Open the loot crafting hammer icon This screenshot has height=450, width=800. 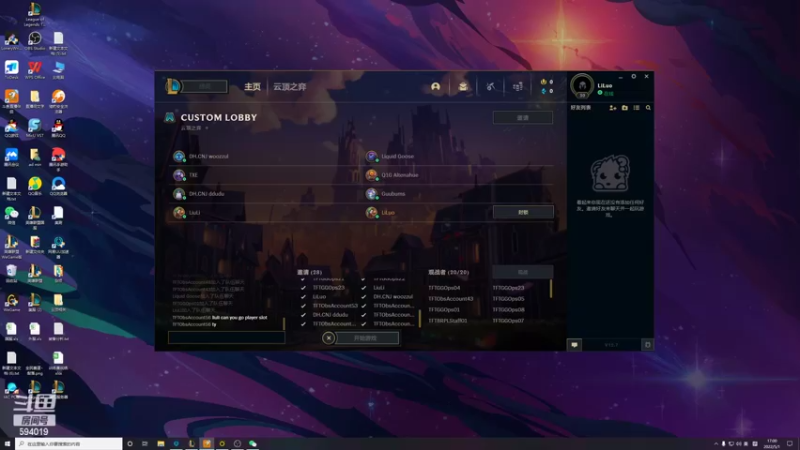click(490, 87)
